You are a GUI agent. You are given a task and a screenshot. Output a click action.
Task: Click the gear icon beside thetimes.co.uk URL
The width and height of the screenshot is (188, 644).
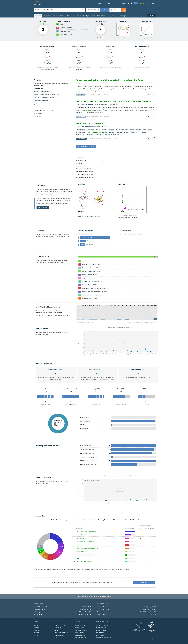point(151,83)
